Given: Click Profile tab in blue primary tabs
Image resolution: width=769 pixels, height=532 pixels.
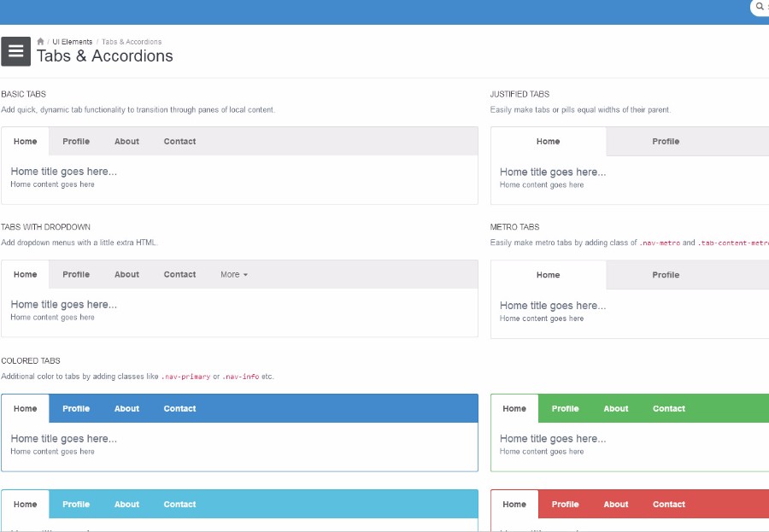Looking at the screenshot, I should (76, 409).
